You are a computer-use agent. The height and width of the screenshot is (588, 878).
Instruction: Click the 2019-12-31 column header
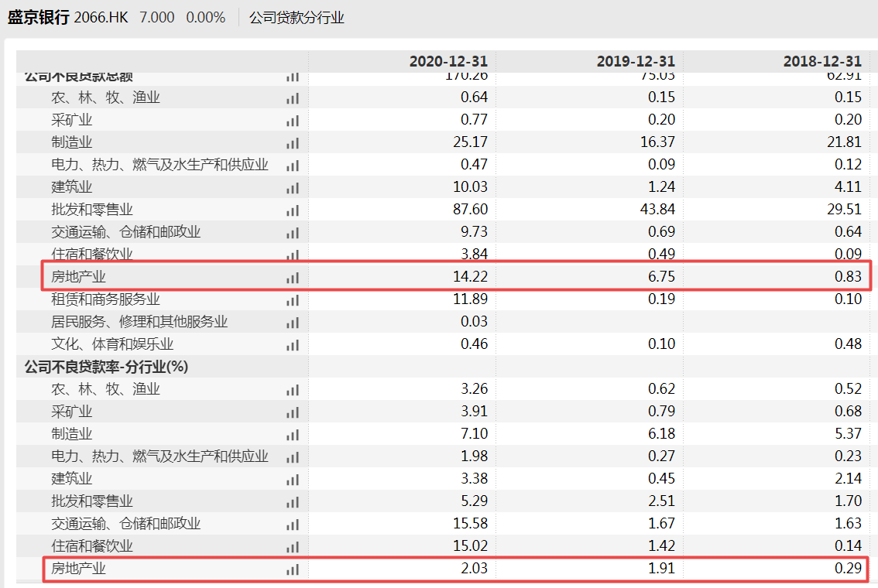(636, 60)
